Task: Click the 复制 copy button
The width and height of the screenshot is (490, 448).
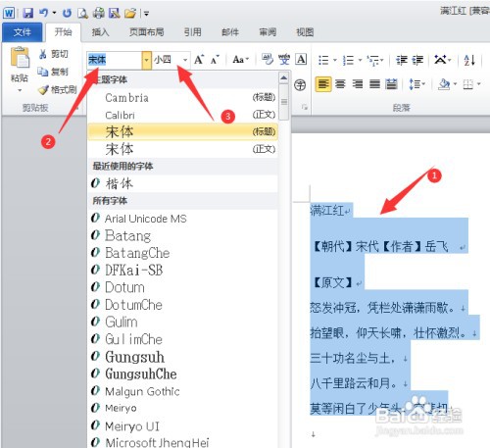Action: click(53, 72)
